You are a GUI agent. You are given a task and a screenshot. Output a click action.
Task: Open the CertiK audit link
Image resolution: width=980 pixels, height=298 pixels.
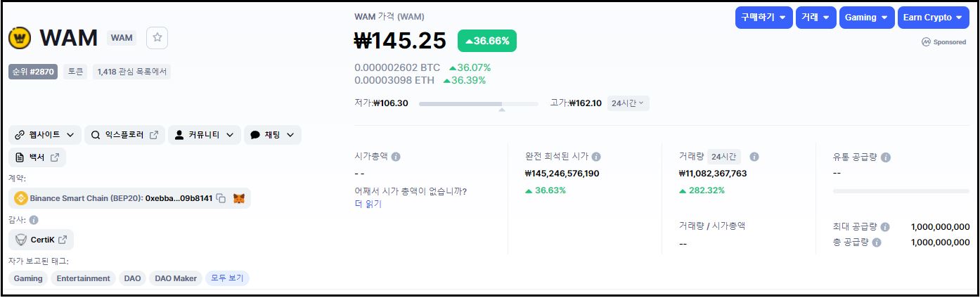(x=41, y=240)
